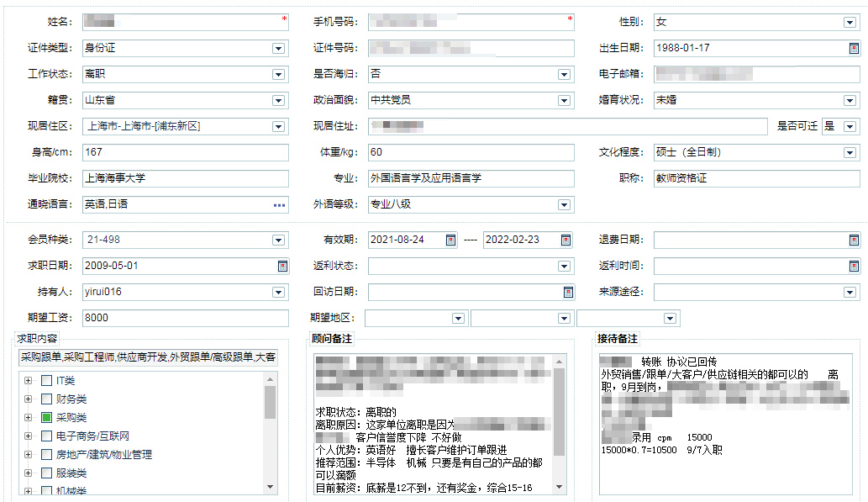Click the 电子邮箱 input field
Viewport: 868px width, 502px height.
coord(757,74)
